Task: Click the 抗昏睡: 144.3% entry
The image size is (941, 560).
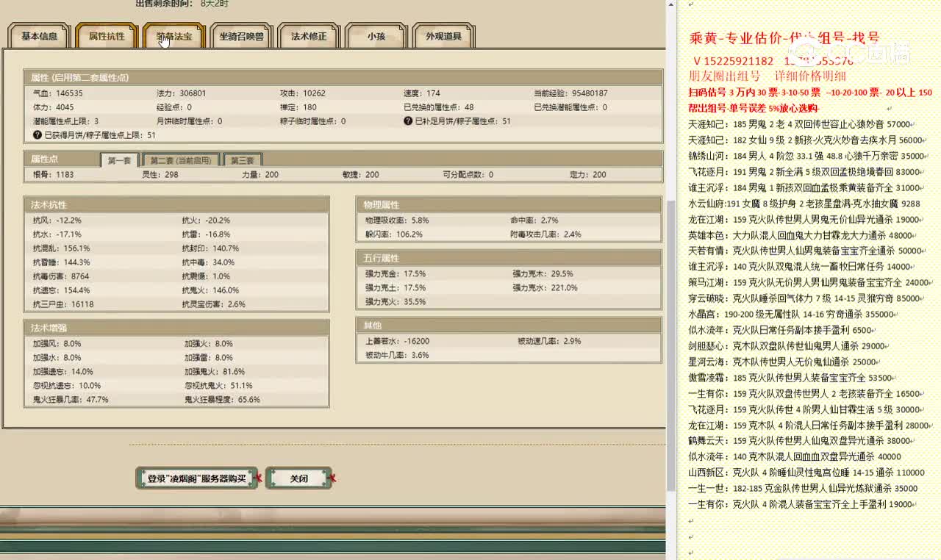Action: 62,262
